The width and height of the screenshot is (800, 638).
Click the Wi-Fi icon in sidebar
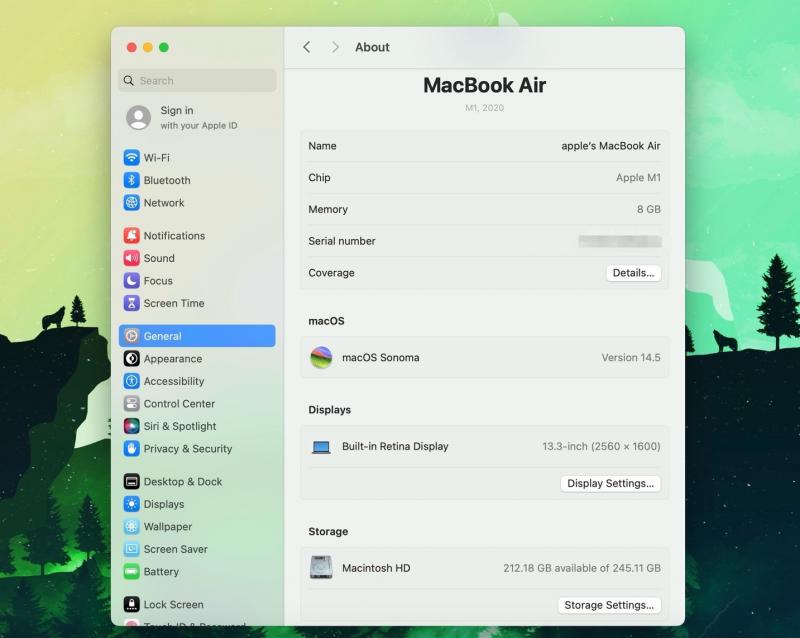click(x=132, y=157)
